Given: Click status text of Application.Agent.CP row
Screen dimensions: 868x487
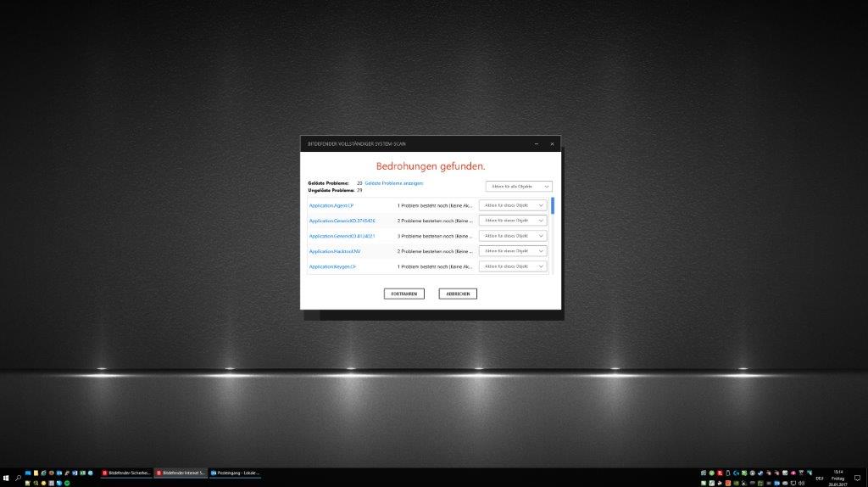Looking at the screenshot, I should [x=435, y=205].
